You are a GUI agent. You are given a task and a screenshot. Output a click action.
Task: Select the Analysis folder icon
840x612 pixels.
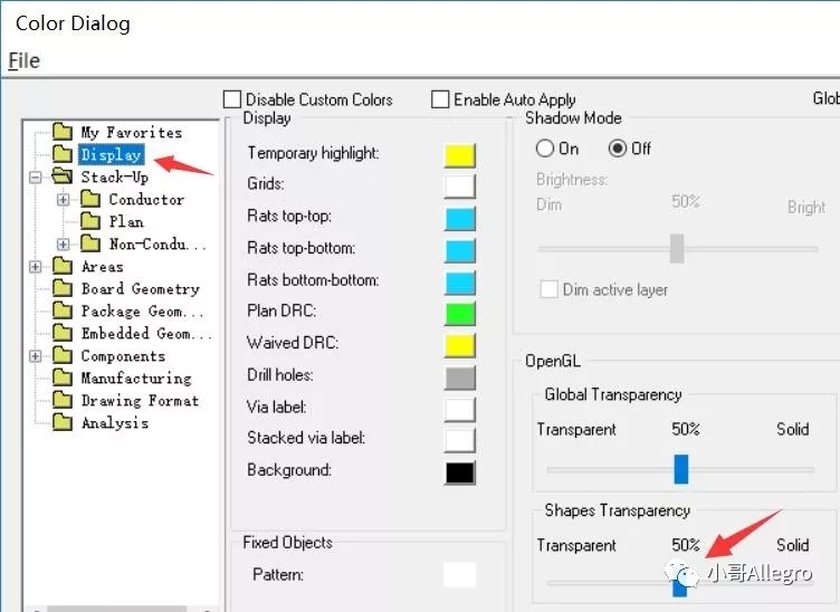click(63, 422)
